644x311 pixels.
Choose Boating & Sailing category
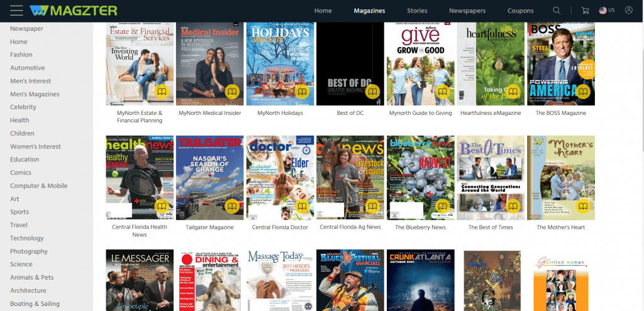35,303
